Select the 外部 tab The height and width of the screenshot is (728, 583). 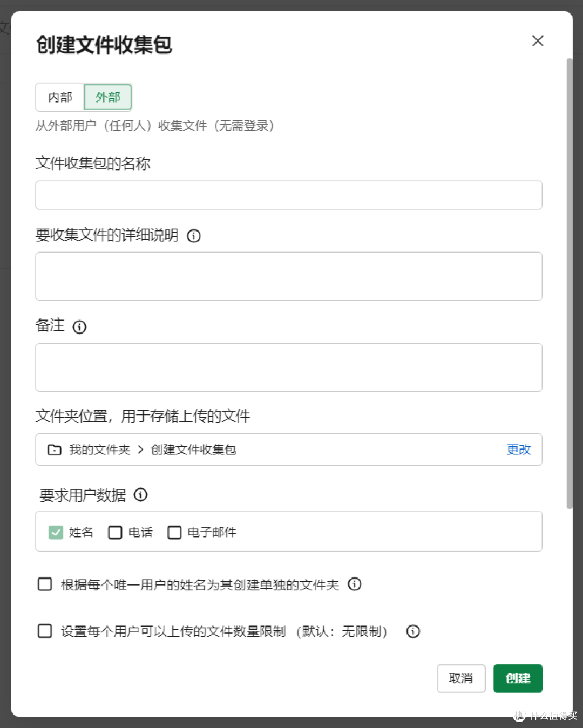pos(108,97)
